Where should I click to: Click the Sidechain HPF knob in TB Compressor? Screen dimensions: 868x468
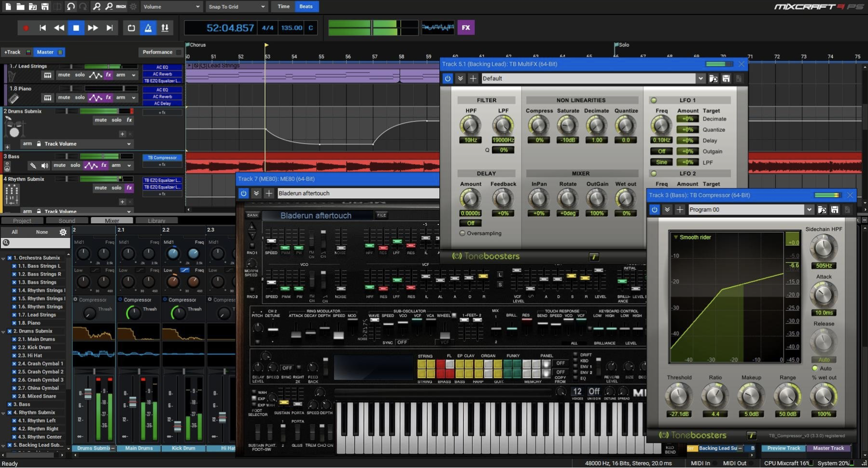pyautogui.click(x=824, y=248)
